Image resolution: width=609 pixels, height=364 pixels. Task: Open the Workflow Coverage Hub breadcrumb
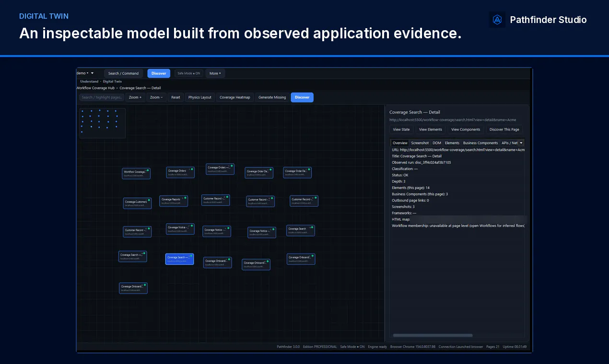pyautogui.click(x=95, y=88)
